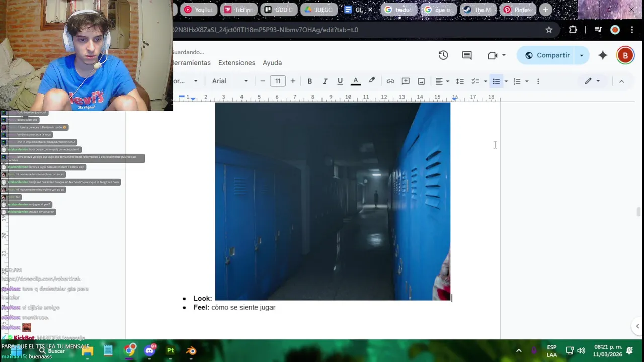The width and height of the screenshot is (644, 362).
Task: Expand the bulleted list options arrow
Action: click(506, 81)
